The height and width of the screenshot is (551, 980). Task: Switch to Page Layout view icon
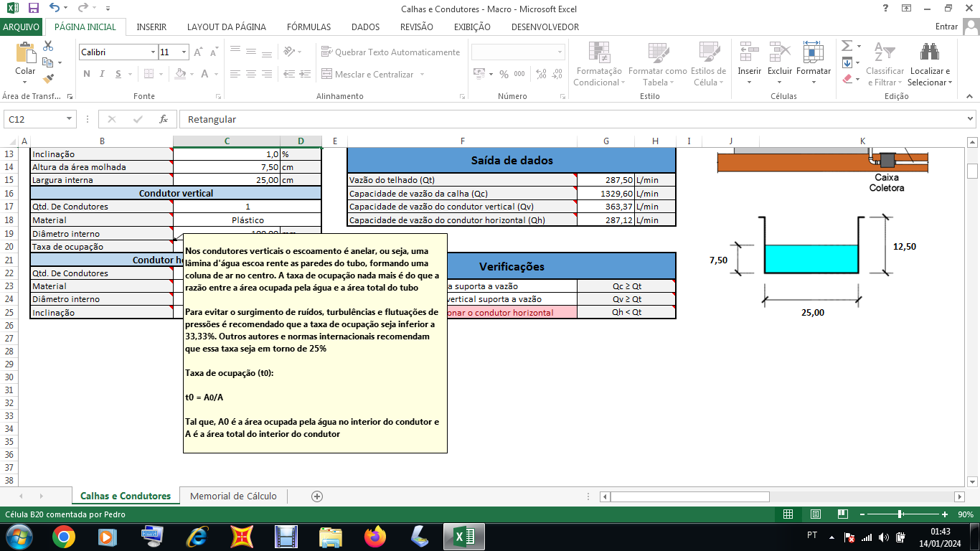coord(815,514)
